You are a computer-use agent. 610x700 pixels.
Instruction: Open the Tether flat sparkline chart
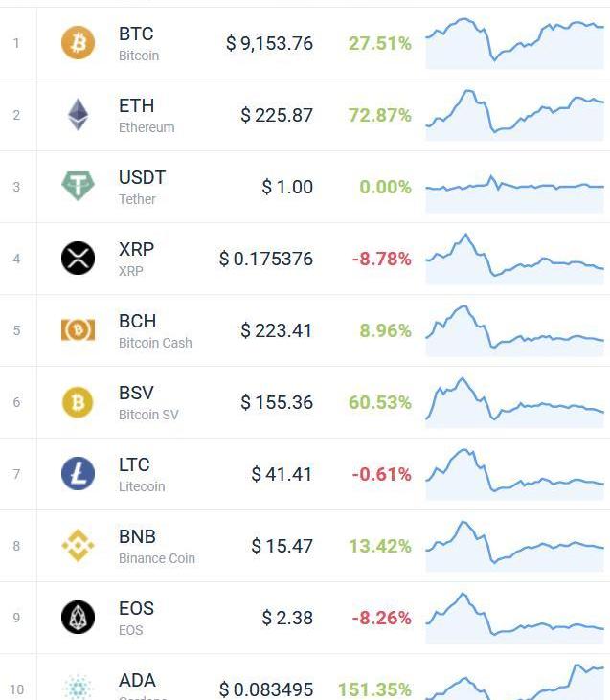tap(514, 186)
